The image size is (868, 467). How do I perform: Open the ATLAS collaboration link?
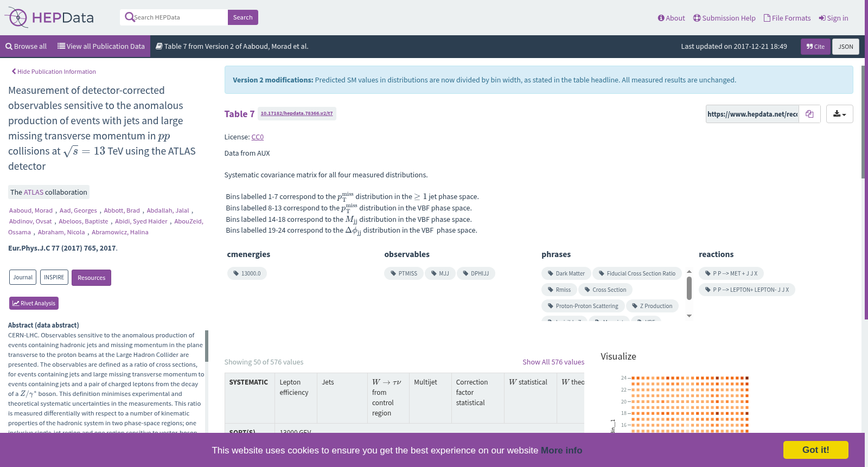[x=34, y=192]
